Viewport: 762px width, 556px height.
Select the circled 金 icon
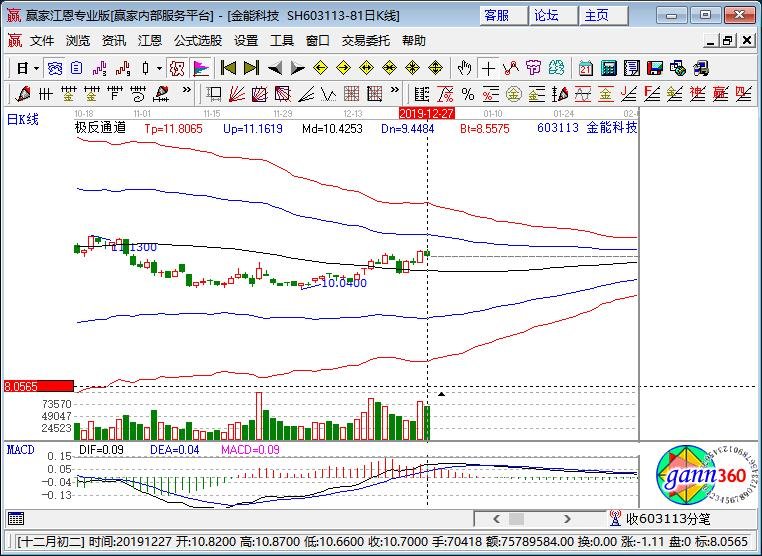pos(513,93)
